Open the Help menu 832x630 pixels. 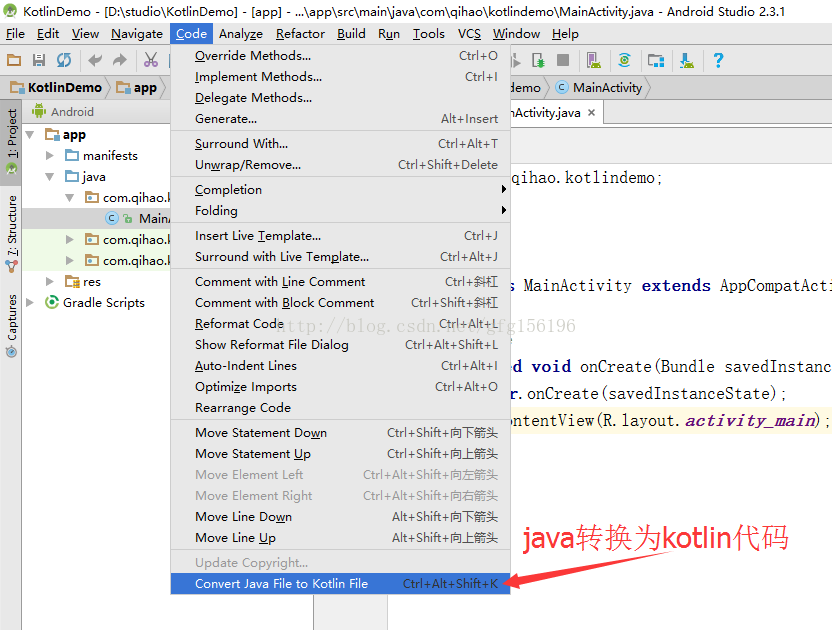(565, 34)
